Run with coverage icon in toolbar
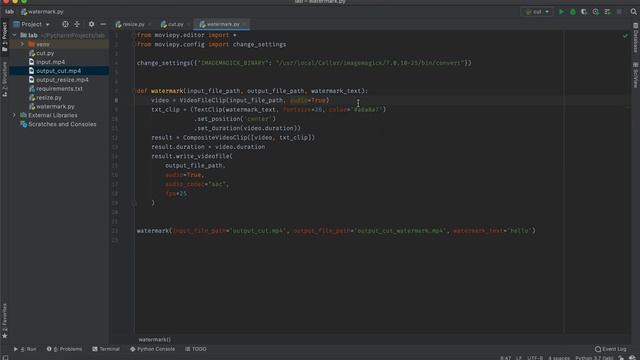This screenshot has height=360, width=640. click(584, 12)
